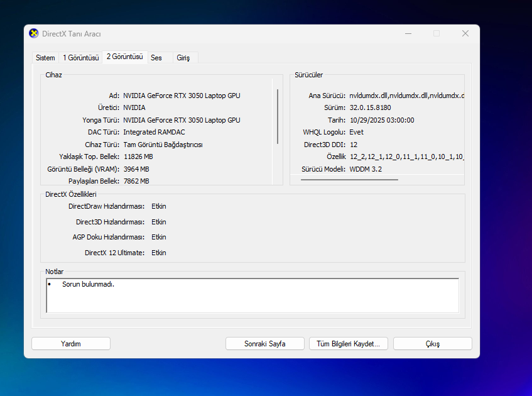
Task: Open the 1 Görüntüsü tab
Action: tap(81, 58)
